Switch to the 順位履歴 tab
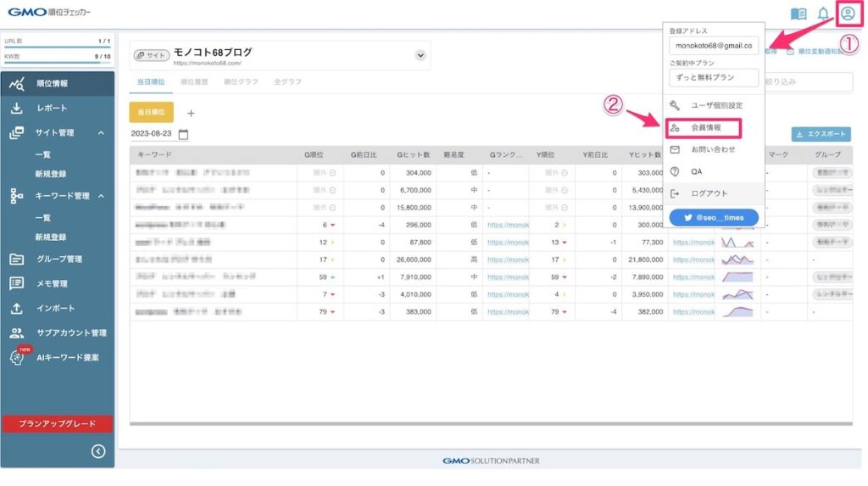This screenshot has height=486, width=868. [x=194, y=82]
